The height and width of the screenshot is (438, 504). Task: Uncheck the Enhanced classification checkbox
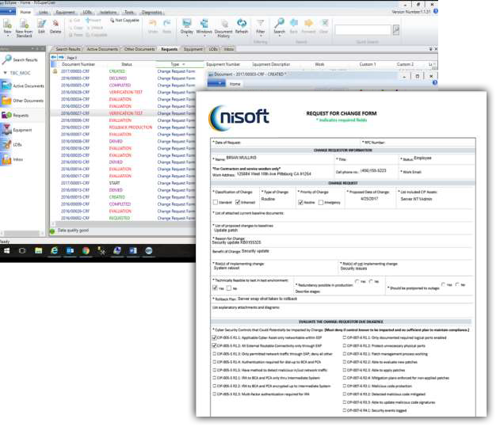click(x=238, y=202)
